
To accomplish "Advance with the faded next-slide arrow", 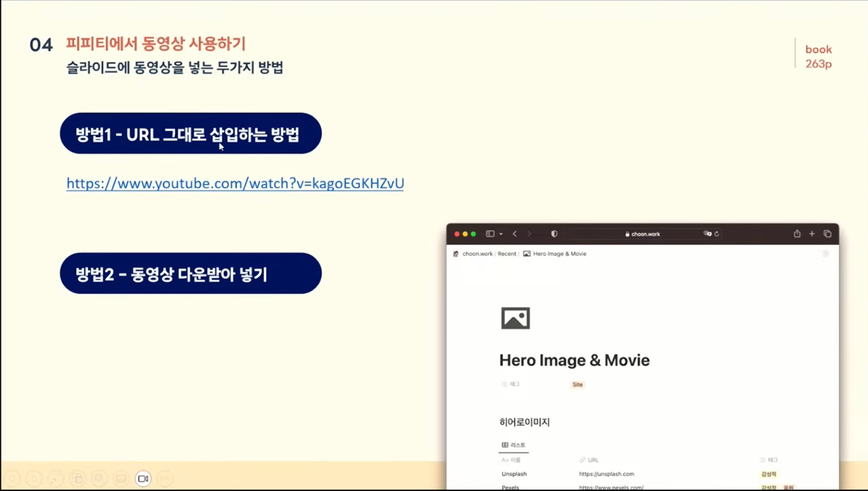I will [34, 479].
